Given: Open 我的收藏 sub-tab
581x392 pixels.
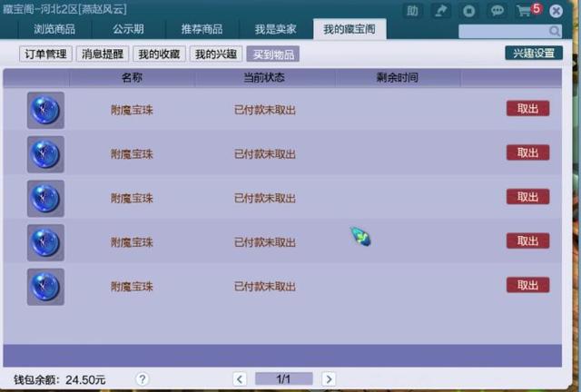Looking at the screenshot, I should click(x=160, y=54).
